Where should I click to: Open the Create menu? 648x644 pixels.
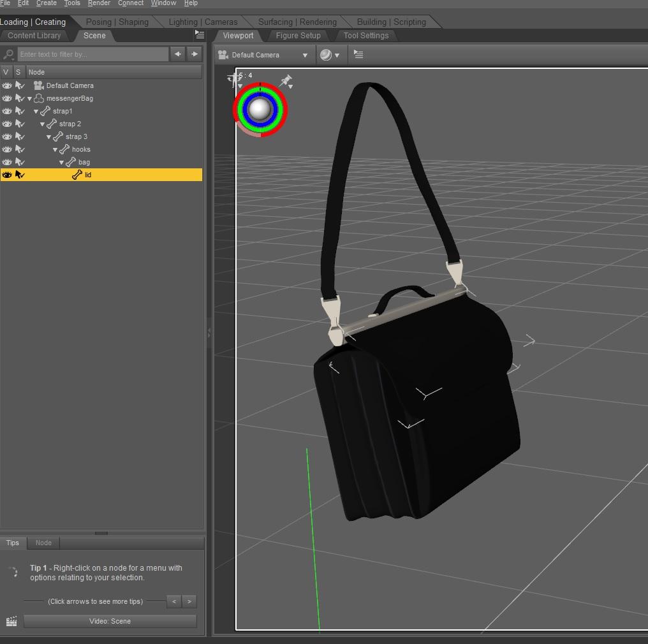point(47,3)
